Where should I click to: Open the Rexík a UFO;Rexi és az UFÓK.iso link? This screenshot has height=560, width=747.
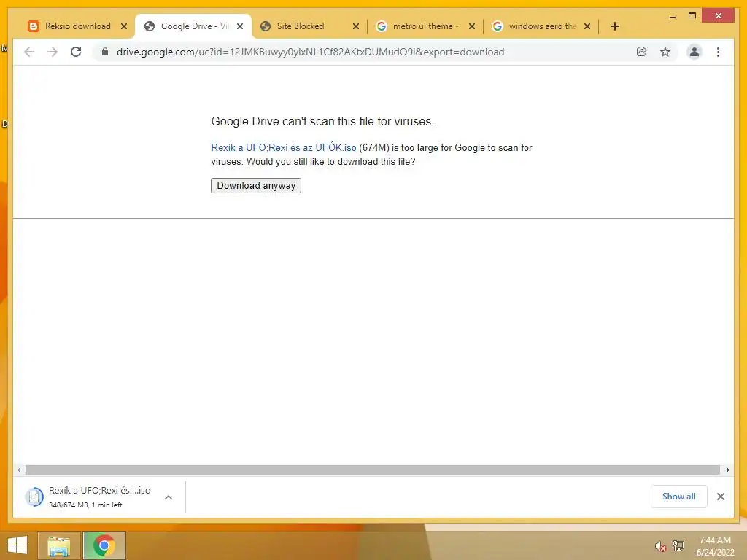(284, 147)
